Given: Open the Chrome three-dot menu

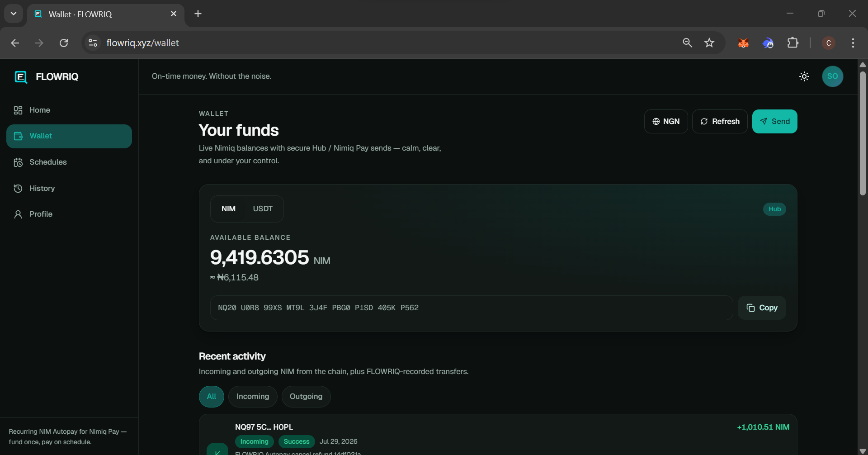Looking at the screenshot, I should click(x=853, y=43).
